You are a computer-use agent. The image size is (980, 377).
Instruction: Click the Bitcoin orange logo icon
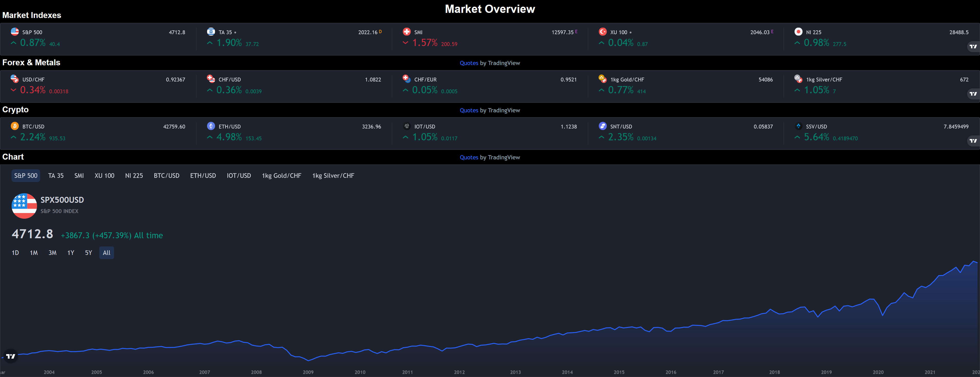pyautogui.click(x=15, y=126)
